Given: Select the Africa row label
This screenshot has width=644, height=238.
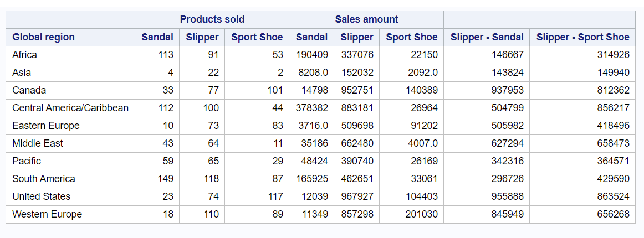Looking at the screenshot, I should (25, 55).
